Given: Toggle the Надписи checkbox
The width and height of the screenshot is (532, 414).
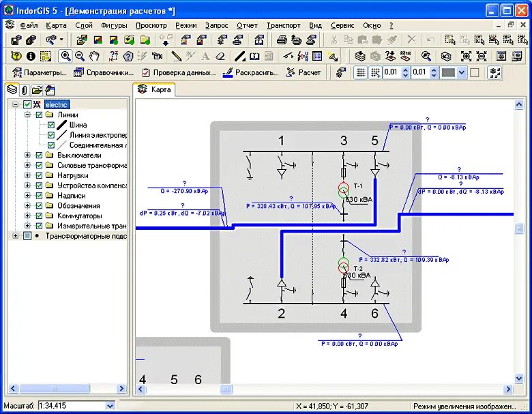Looking at the screenshot, I should [39, 196].
